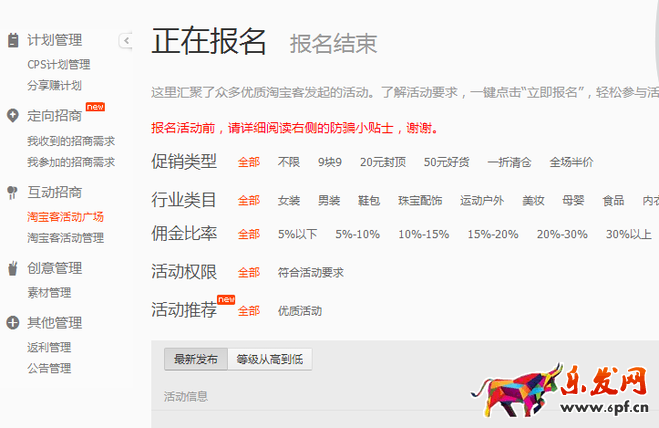Sort by 最新发布
This screenshot has height=428, width=659.
point(195,359)
